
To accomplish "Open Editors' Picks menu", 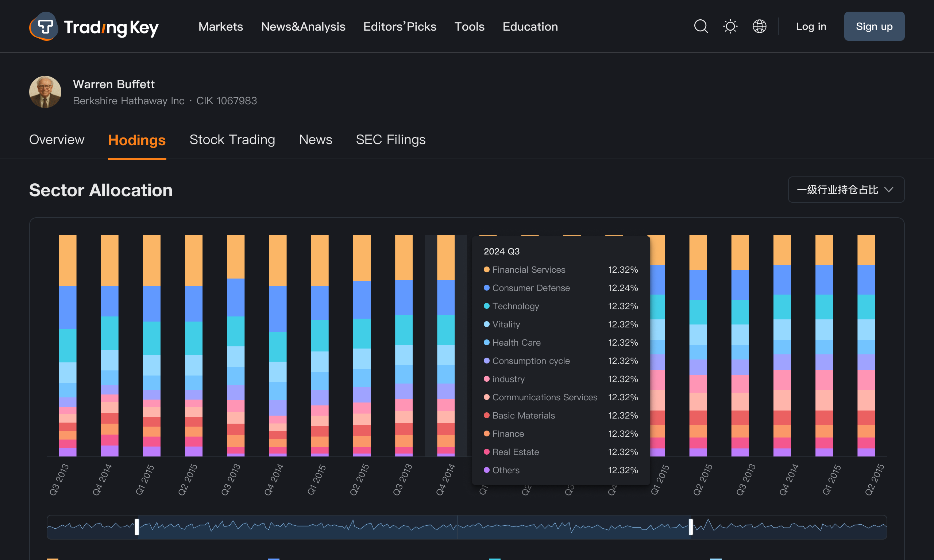I will pyautogui.click(x=400, y=26).
